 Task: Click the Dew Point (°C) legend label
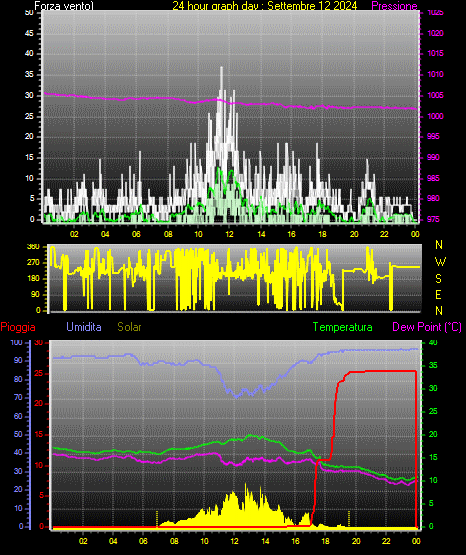click(x=427, y=327)
